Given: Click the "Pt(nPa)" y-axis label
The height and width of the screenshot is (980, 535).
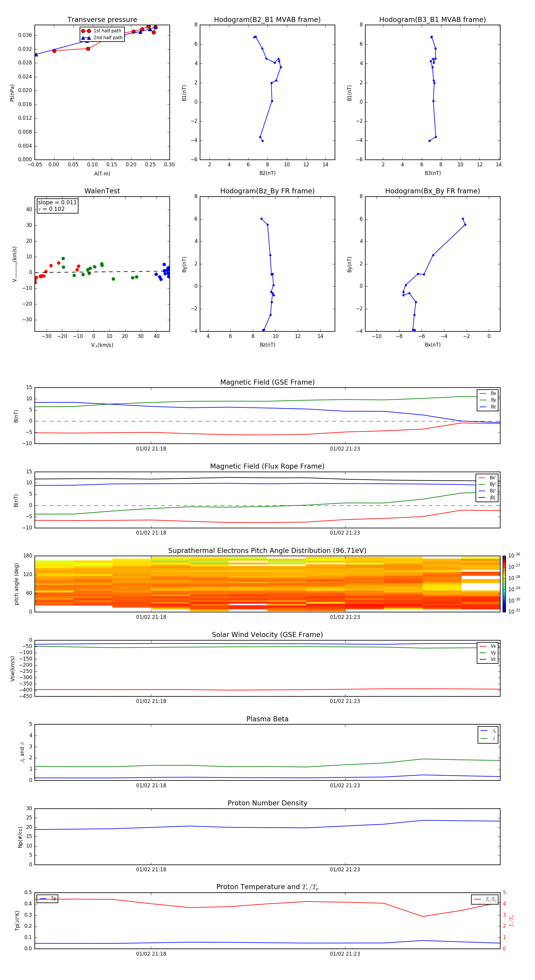Looking at the screenshot, I should (12, 93).
